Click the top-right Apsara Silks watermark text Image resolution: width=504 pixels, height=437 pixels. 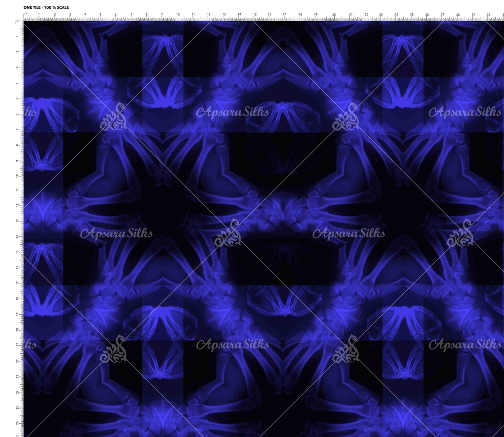tap(464, 112)
